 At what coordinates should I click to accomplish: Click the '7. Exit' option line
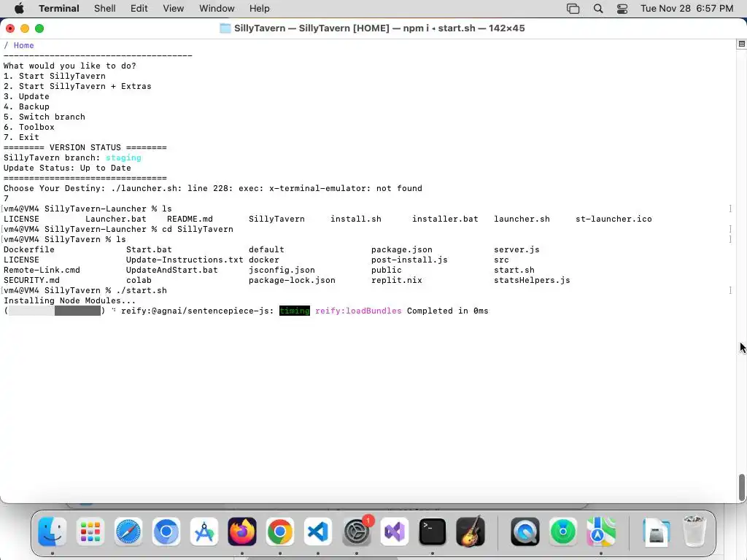tap(21, 137)
